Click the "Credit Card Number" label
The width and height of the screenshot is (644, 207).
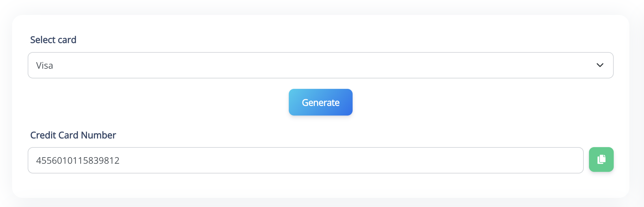pos(73,135)
